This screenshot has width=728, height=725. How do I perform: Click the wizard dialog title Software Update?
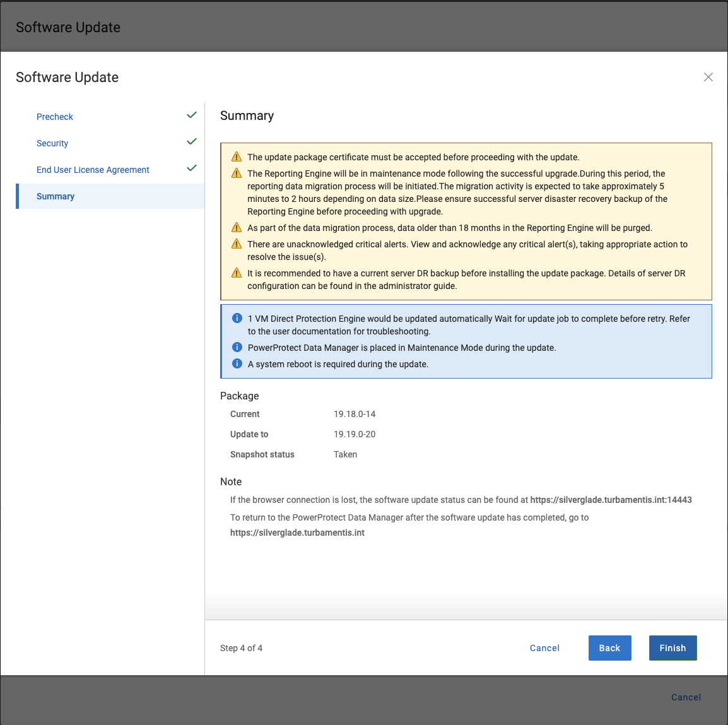pyautogui.click(x=68, y=77)
